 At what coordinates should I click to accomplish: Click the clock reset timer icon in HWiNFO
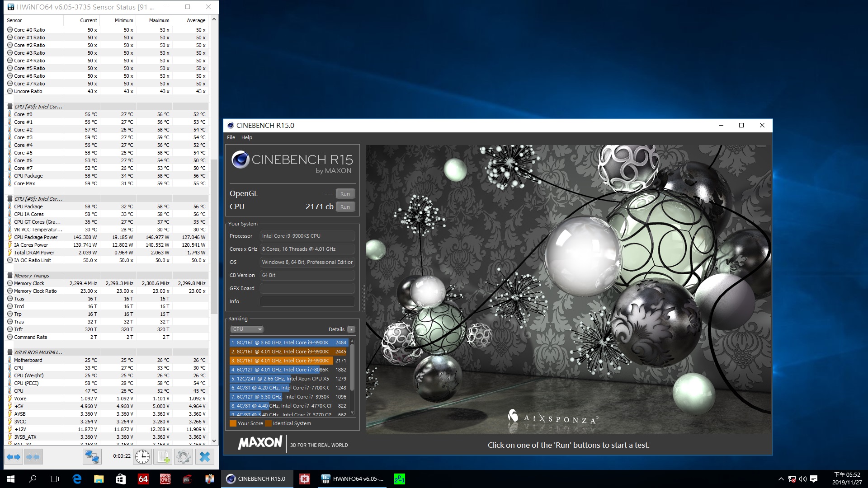click(142, 457)
